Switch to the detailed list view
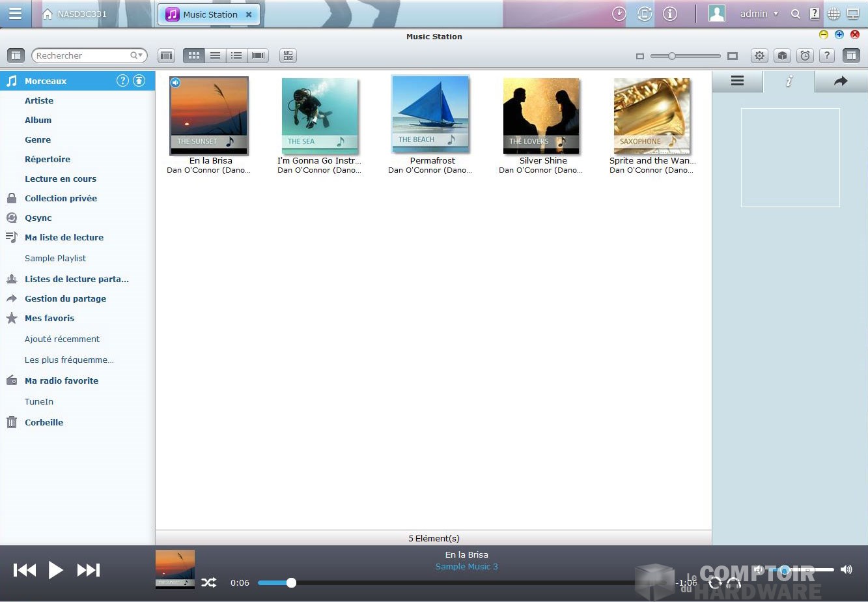This screenshot has width=868, height=602. (237, 56)
